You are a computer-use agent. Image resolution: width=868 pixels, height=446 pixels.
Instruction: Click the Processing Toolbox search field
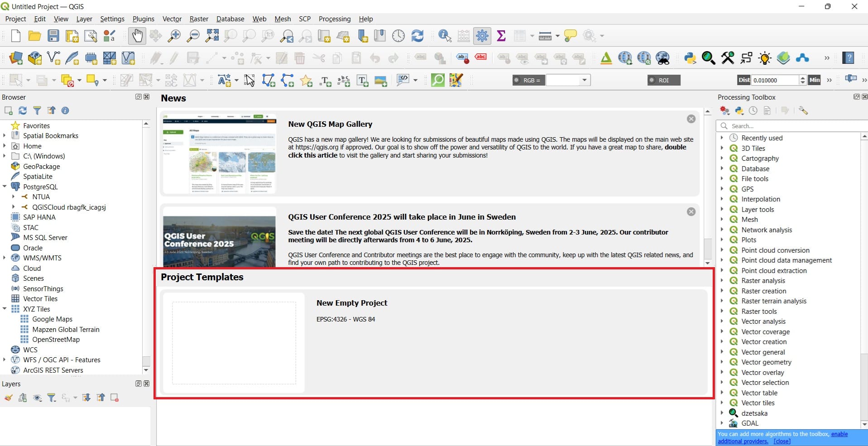[x=792, y=126]
